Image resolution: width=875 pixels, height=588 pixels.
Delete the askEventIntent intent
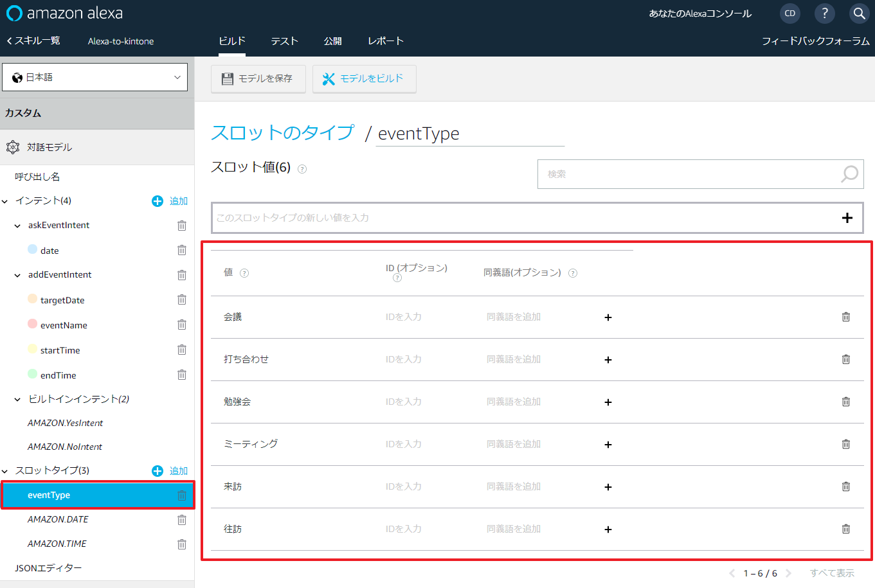(x=182, y=226)
